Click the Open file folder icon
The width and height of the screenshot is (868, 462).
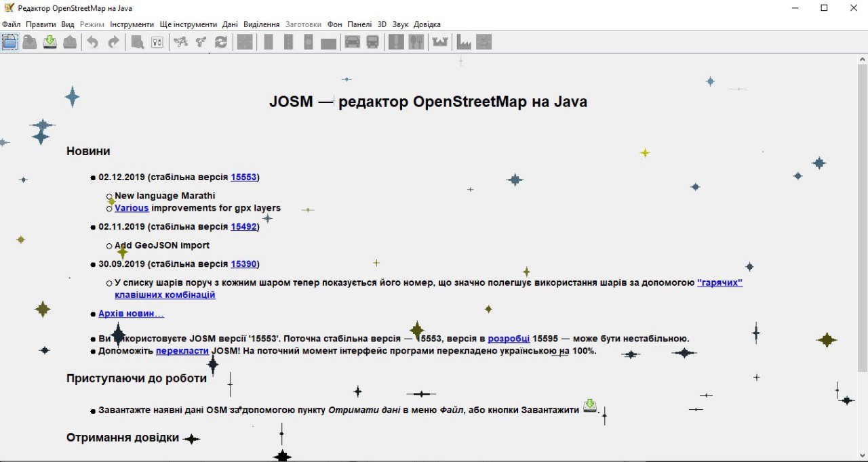point(9,42)
